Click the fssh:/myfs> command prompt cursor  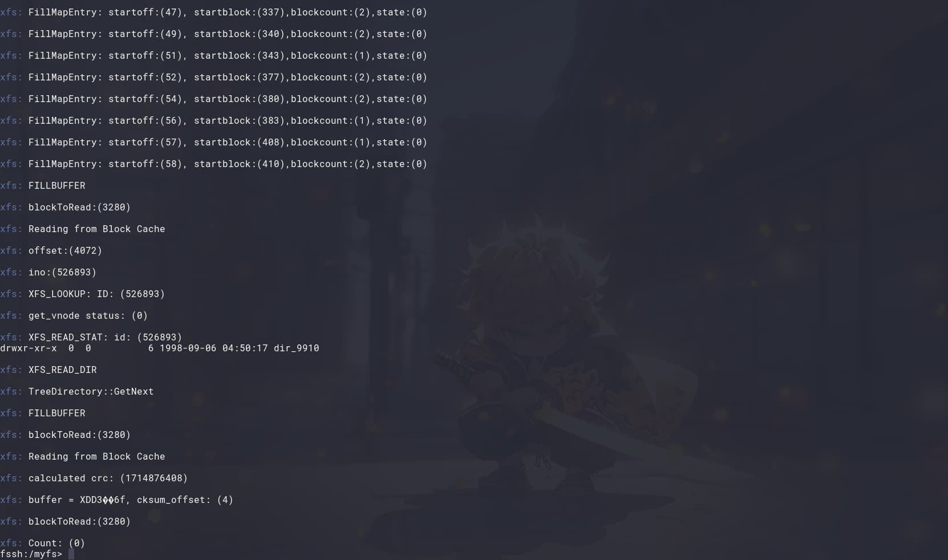71,554
